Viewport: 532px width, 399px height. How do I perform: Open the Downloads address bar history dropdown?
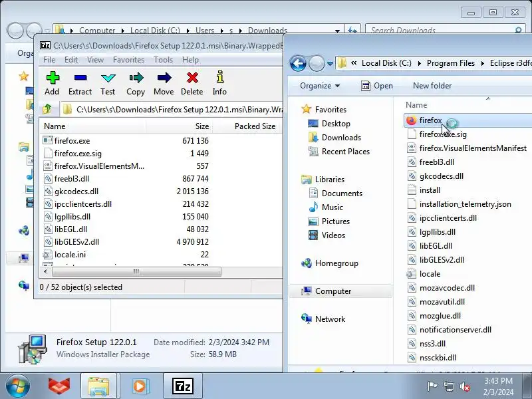coord(337,31)
